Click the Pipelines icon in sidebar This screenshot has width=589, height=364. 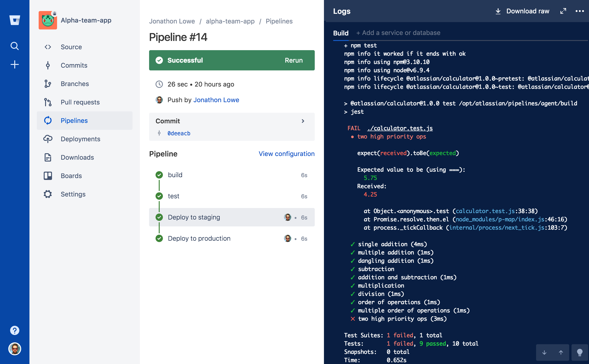click(48, 120)
